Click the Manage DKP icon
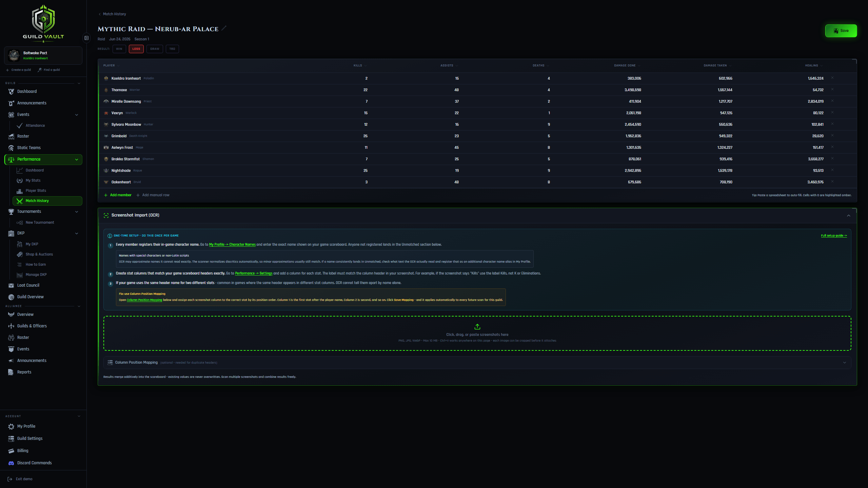This screenshot has width=868, height=488. [20, 274]
